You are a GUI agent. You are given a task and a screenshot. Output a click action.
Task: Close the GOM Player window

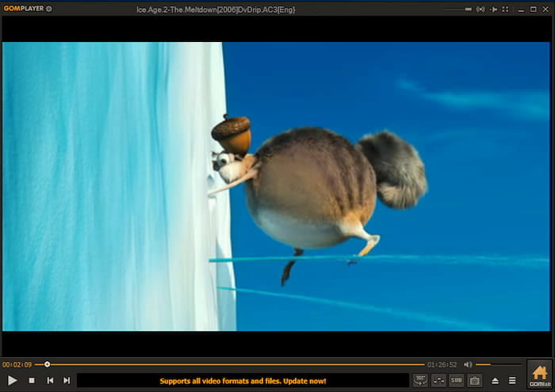click(x=545, y=10)
